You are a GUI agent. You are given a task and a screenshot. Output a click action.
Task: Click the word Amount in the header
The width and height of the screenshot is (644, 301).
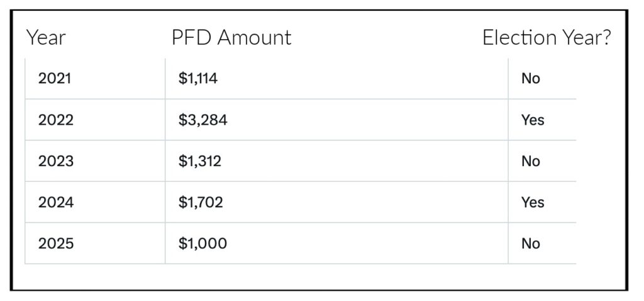tap(254, 38)
